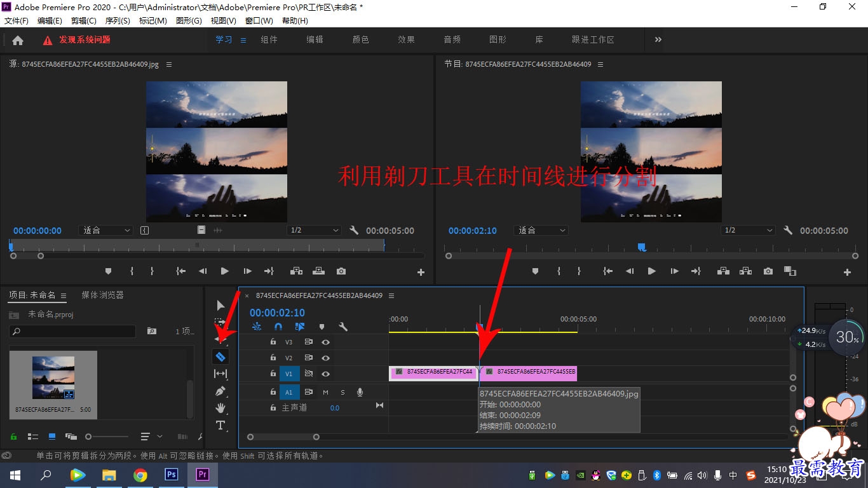Select the Hand tool
Screen dimensions: 868x488
click(220, 408)
